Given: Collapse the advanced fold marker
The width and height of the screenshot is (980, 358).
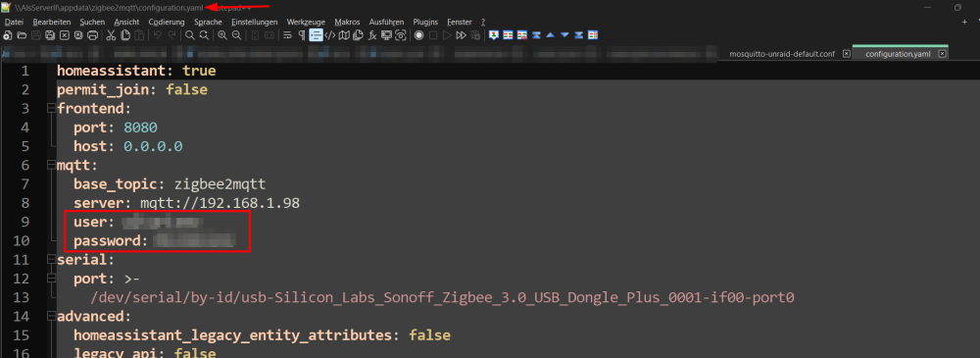Looking at the screenshot, I should click(x=51, y=316).
